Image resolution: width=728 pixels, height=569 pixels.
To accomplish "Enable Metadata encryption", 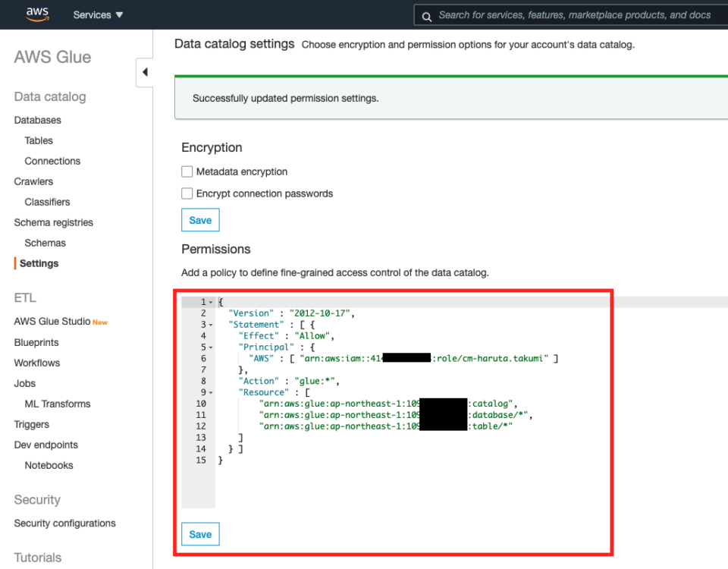I will point(187,171).
